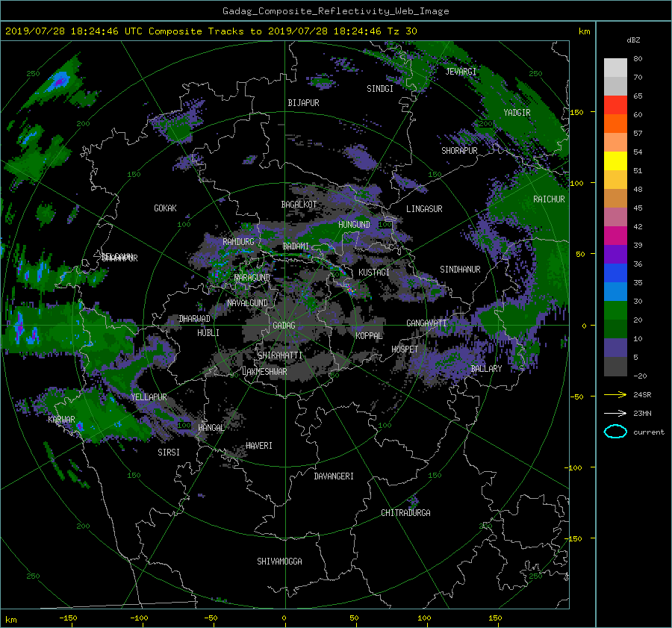Click the white 23MN arrow legend icon
This screenshot has height=628, width=672.
pos(615,413)
